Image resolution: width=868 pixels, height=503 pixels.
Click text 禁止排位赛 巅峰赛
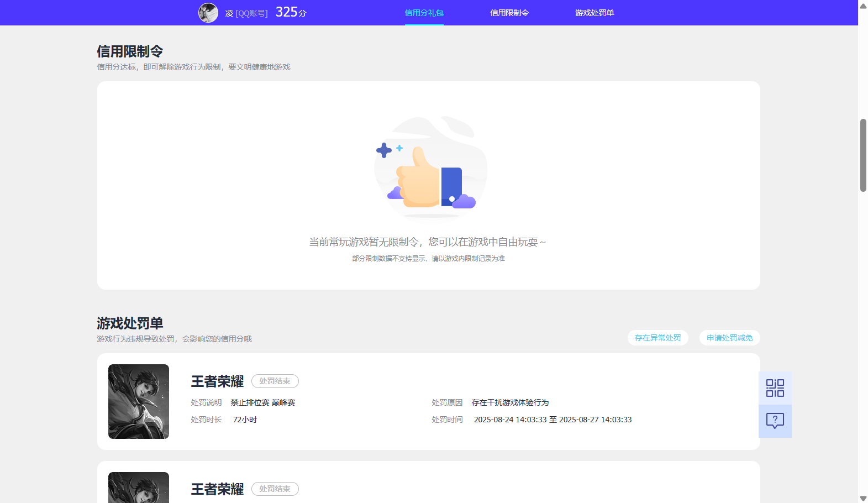click(263, 402)
